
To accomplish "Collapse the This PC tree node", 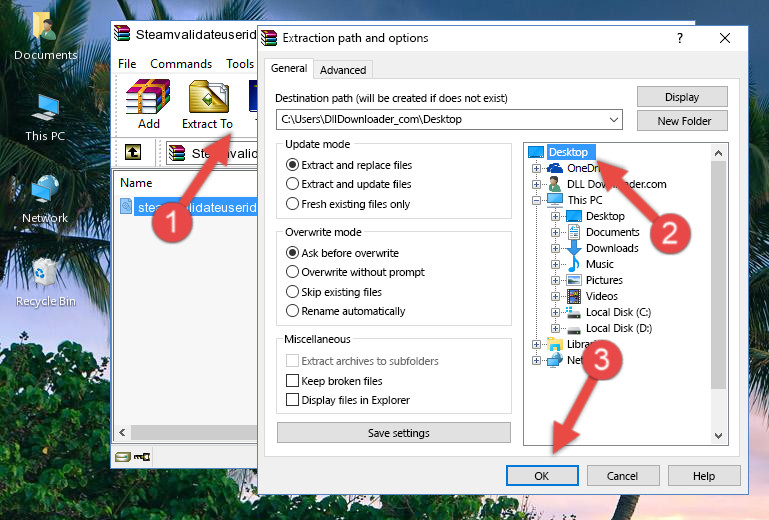I will pos(536,200).
